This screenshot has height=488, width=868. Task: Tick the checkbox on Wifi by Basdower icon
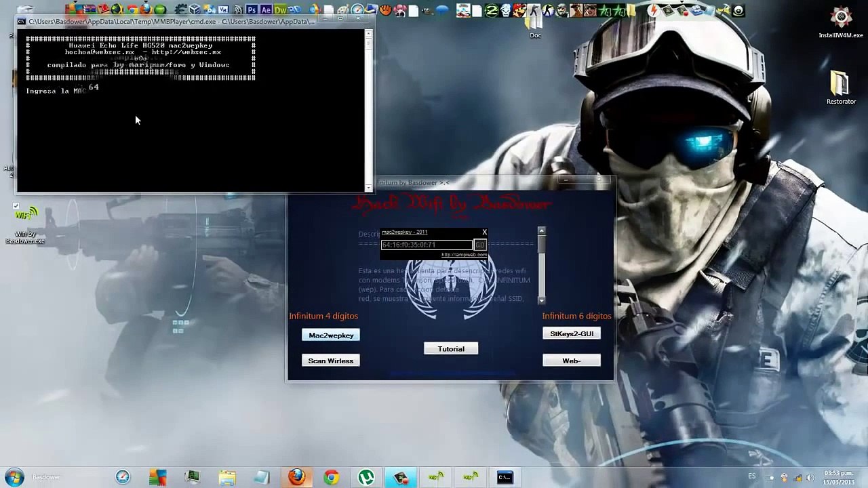click(16, 206)
